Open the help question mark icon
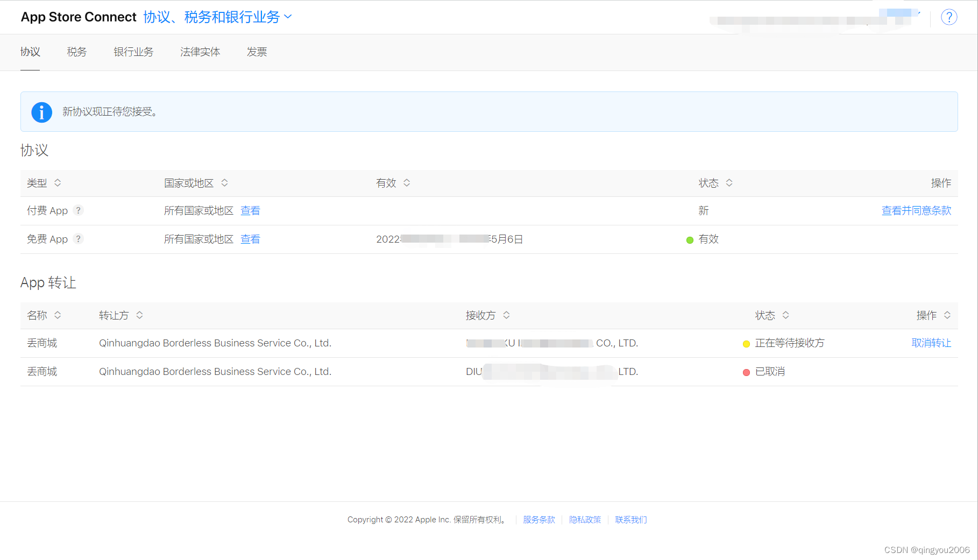Viewport: 978px width, 560px height. [x=949, y=17]
